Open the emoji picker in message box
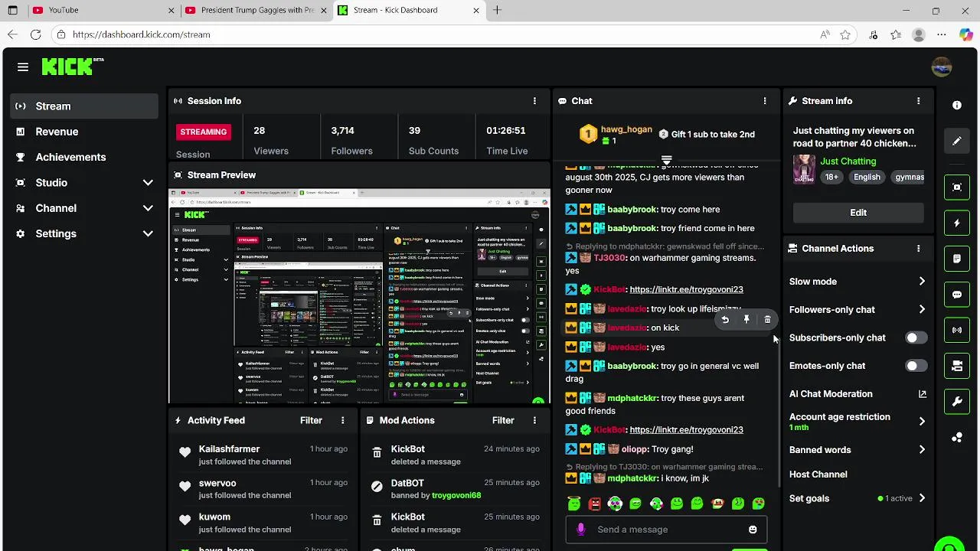Image resolution: width=980 pixels, height=551 pixels. 753,530
